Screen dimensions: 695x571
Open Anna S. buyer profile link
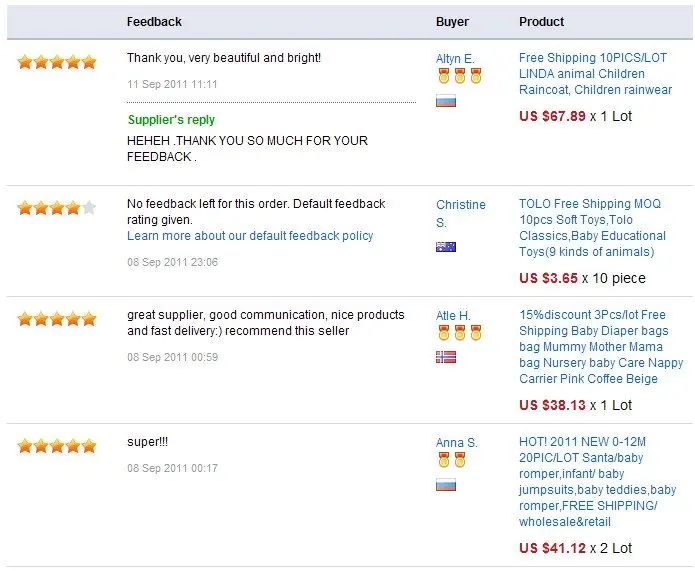coord(456,443)
